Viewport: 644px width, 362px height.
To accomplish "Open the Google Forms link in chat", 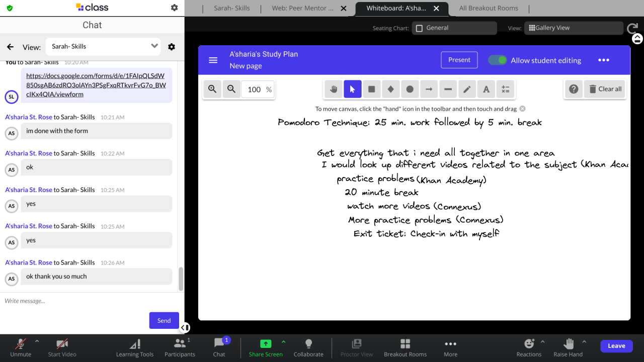I will [x=96, y=85].
